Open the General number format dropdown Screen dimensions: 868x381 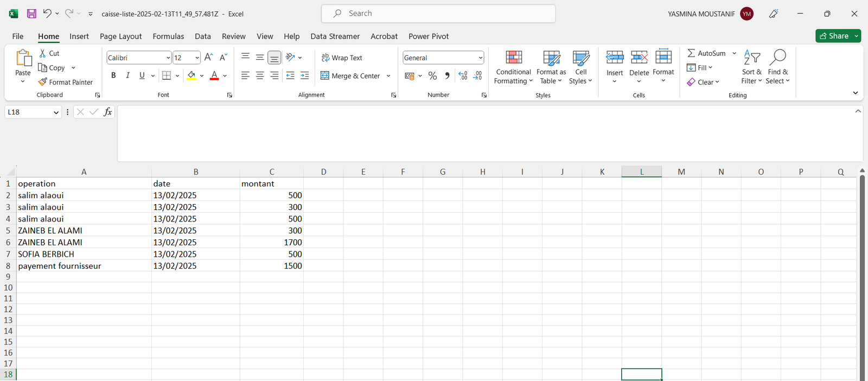tap(480, 58)
